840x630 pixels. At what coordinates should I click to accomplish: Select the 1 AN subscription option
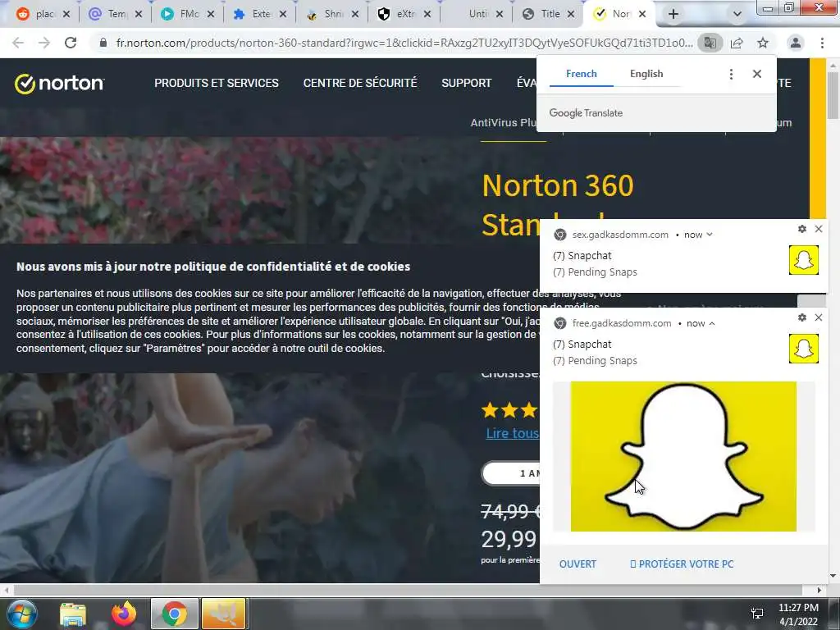[x=512, y=473]
